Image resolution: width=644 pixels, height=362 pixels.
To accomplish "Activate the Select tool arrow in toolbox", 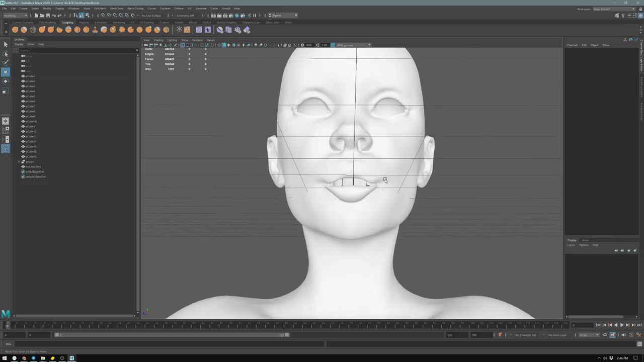I will (x=6, y=44).
